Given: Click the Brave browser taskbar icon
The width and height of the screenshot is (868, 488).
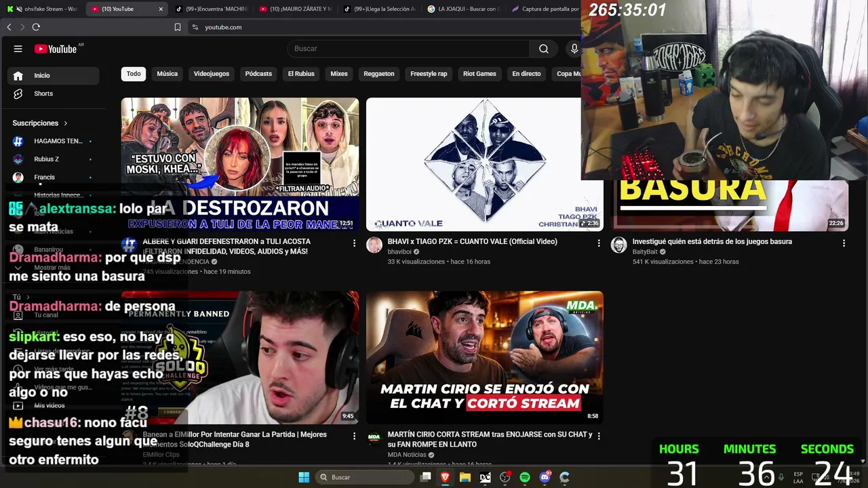Looking at the screenshot, I should point(446,477).
